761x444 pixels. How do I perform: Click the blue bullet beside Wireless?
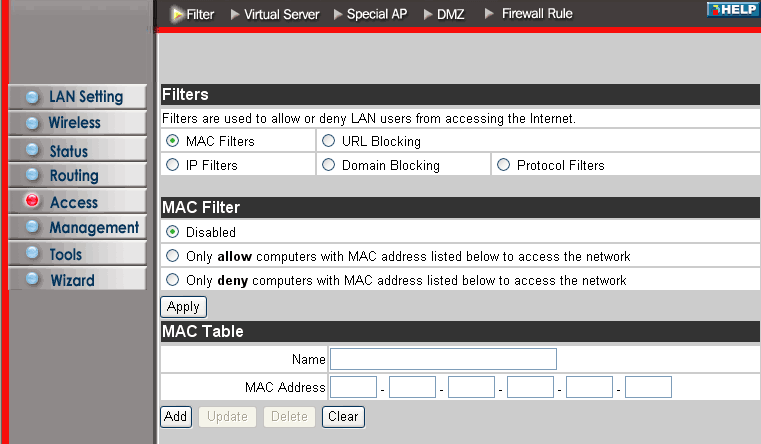pos(33,123)
